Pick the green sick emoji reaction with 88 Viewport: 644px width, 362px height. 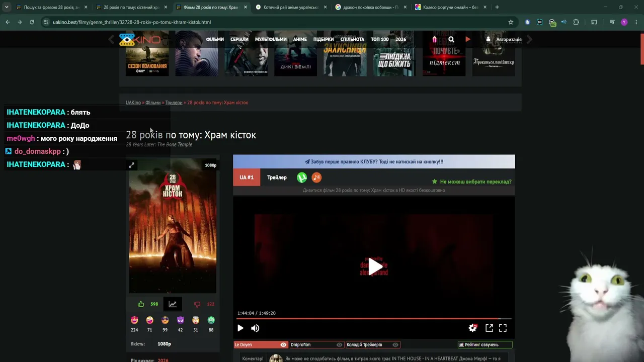click(211, 320)
